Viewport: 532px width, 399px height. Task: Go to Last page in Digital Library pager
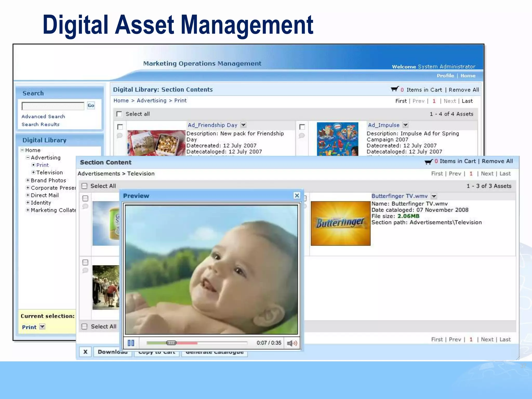(x=467, y=101)
